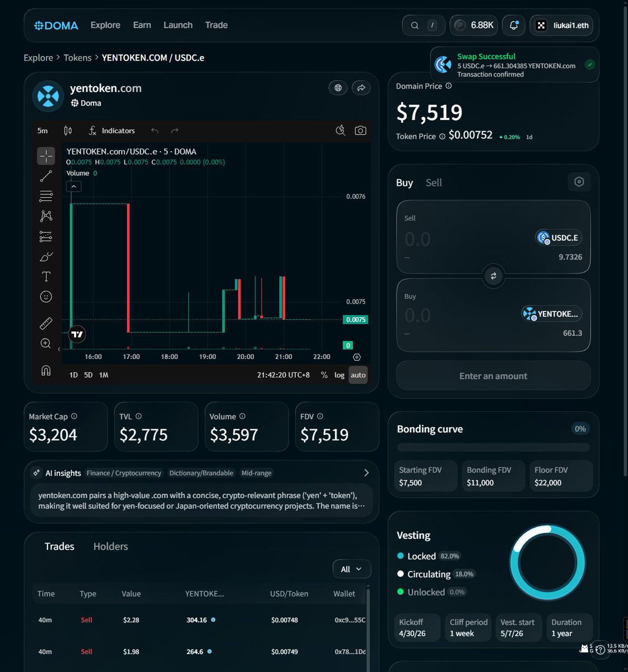Click the Finance / Cryptocurrency tag
Screen dimensions: 628x672
(124, 473)
